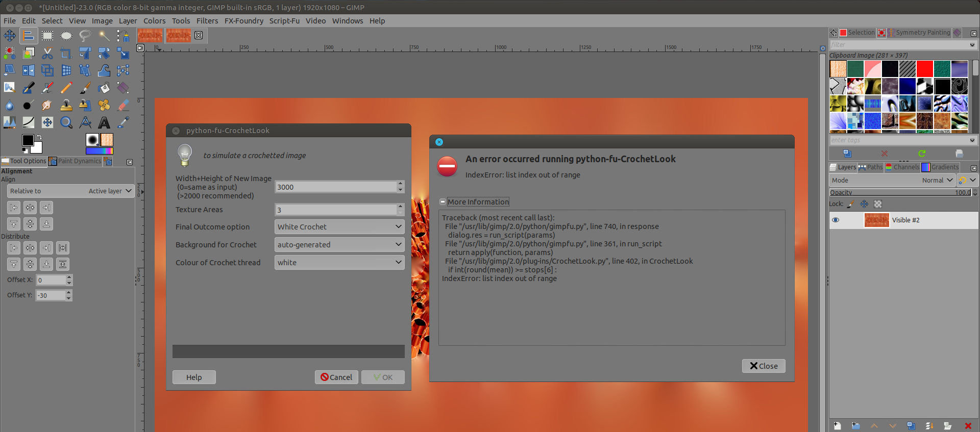Click align left edge button under Align
Viewport: 980px width, 432px height.
pyautogui.click(x=14, y=208)
